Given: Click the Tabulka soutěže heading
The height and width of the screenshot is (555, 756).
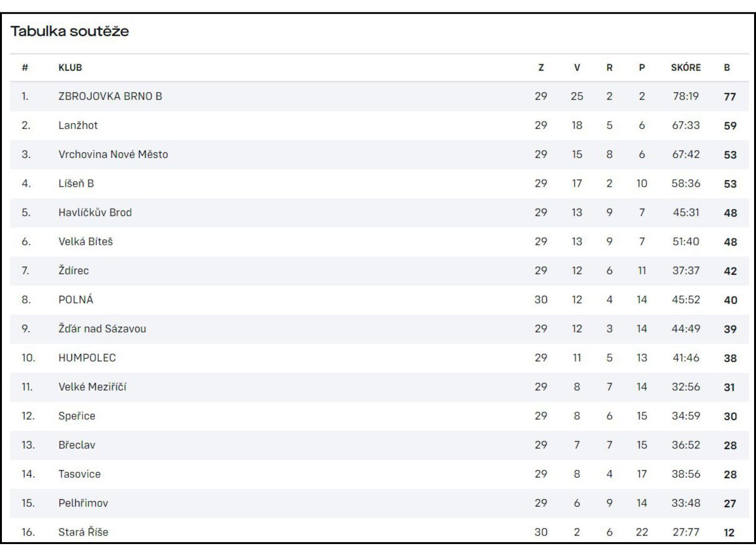Looking at the screenshot, I should coord(70,31).
